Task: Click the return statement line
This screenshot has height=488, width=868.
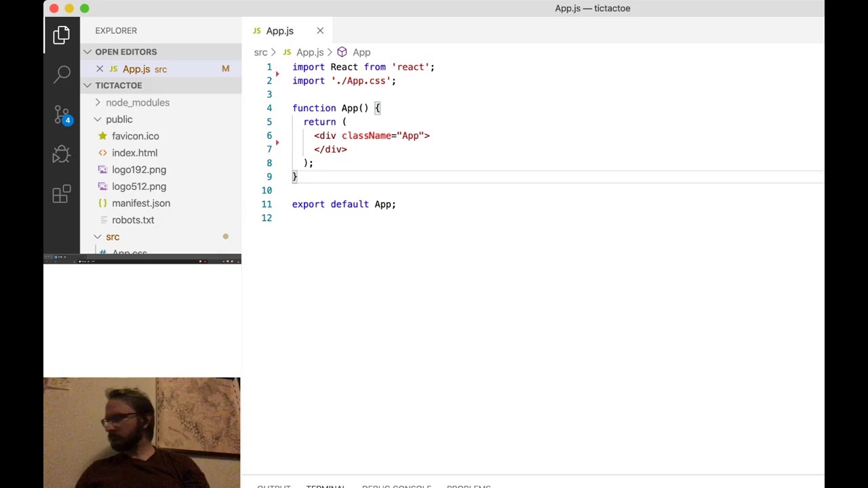Action: (x=325, y=122)
